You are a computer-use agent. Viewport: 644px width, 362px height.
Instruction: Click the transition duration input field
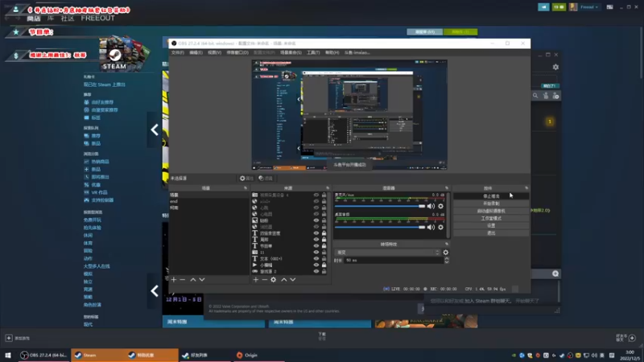click(394, 260)
